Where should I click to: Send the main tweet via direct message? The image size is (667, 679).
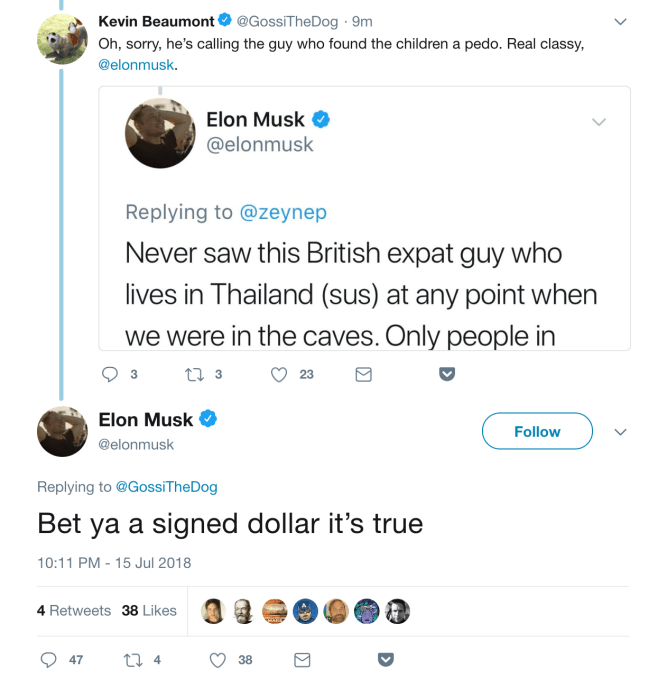[302, 660]
